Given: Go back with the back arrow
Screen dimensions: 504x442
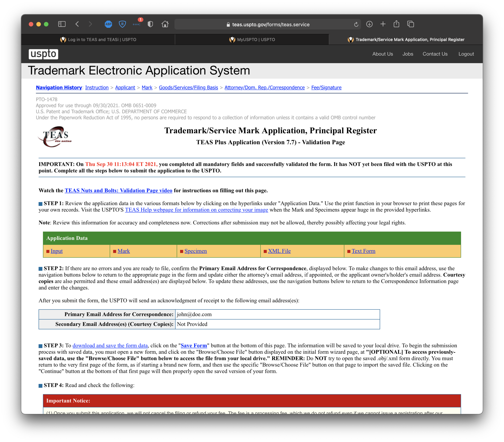Looking at the screenshot, I should 77,24.
